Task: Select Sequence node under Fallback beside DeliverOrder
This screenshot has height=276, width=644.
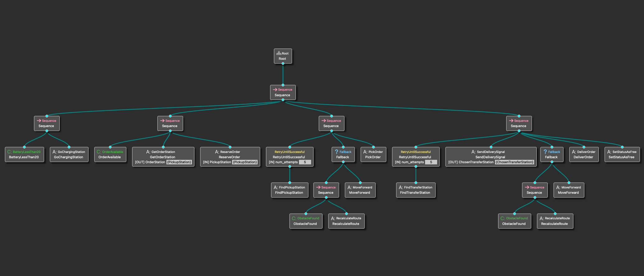Action: pos(535,190)
